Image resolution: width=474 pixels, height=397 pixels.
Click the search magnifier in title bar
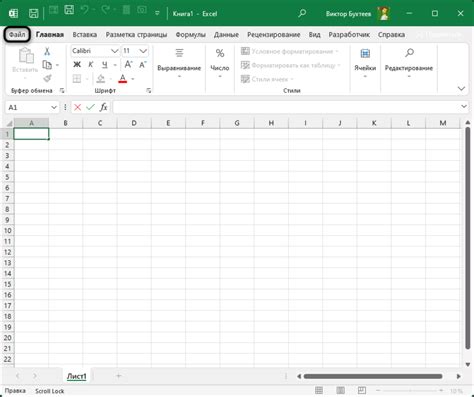(x=302, y=13)
